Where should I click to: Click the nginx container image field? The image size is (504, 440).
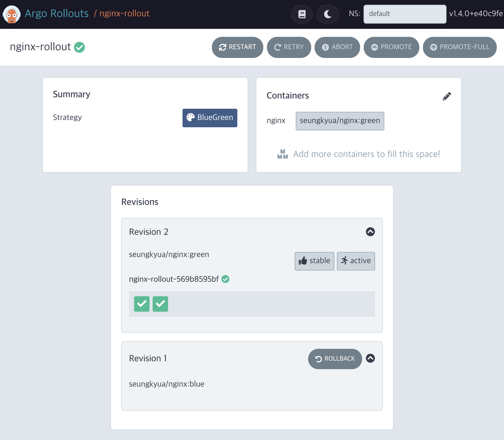[x=340, y=121]
